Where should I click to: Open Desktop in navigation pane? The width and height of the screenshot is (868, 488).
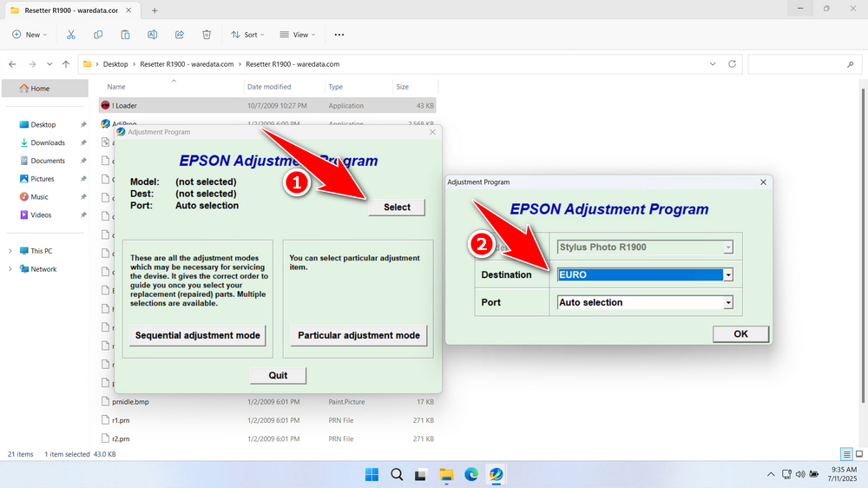(x=43, y=125)
